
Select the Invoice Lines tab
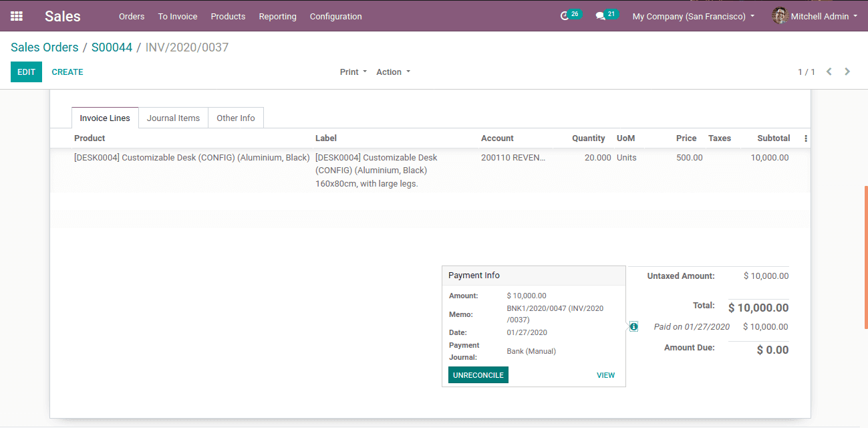(105, 118)
